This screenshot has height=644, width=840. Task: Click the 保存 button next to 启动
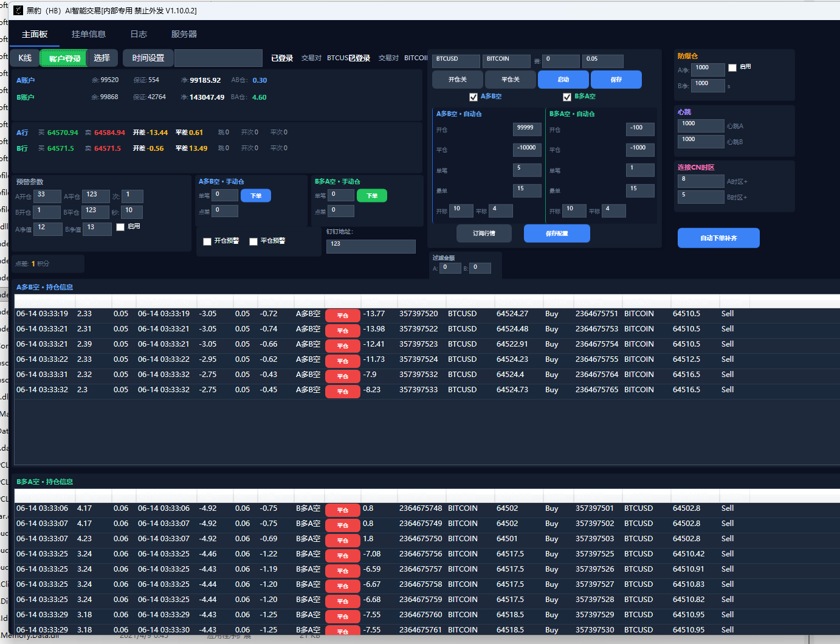(x=616, y=80)
